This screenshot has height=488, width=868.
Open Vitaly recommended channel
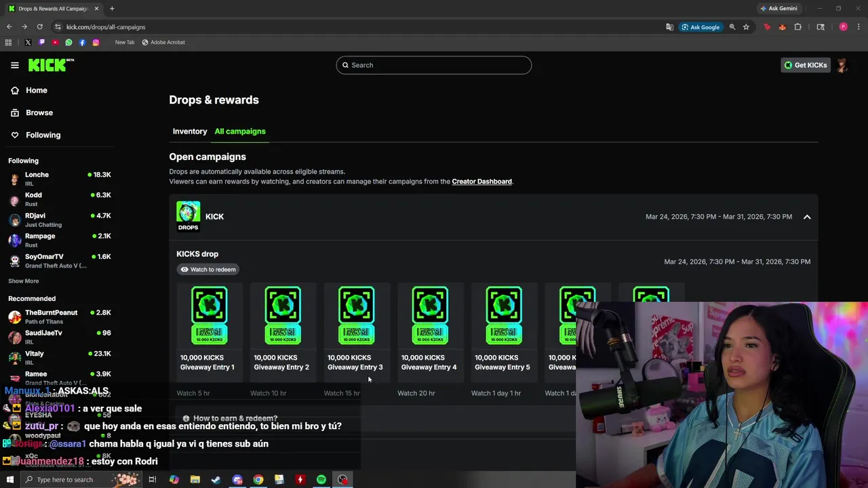60,357
